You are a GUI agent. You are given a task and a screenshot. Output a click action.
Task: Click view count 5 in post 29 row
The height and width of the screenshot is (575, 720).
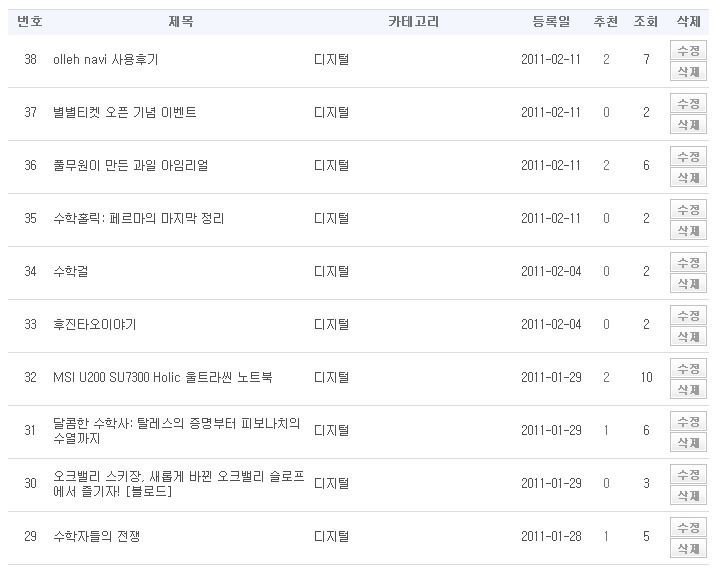(646, 536)
